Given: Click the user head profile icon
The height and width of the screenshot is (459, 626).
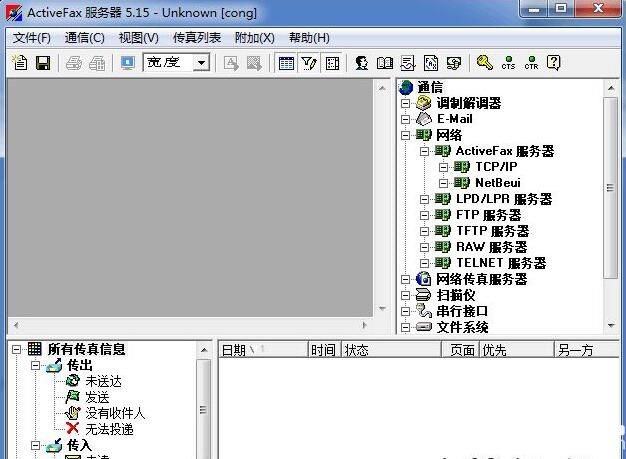Looking at the screenshot, I should click(362, 63).
